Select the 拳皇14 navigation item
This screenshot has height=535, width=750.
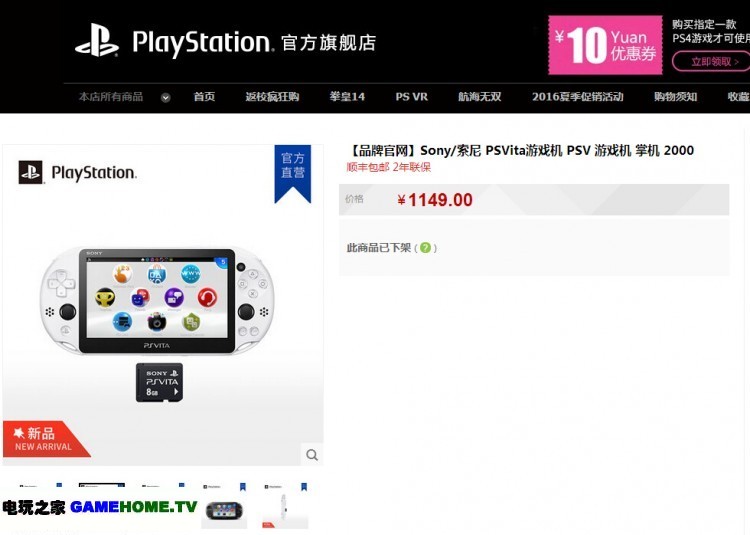[x=347, y=97]
